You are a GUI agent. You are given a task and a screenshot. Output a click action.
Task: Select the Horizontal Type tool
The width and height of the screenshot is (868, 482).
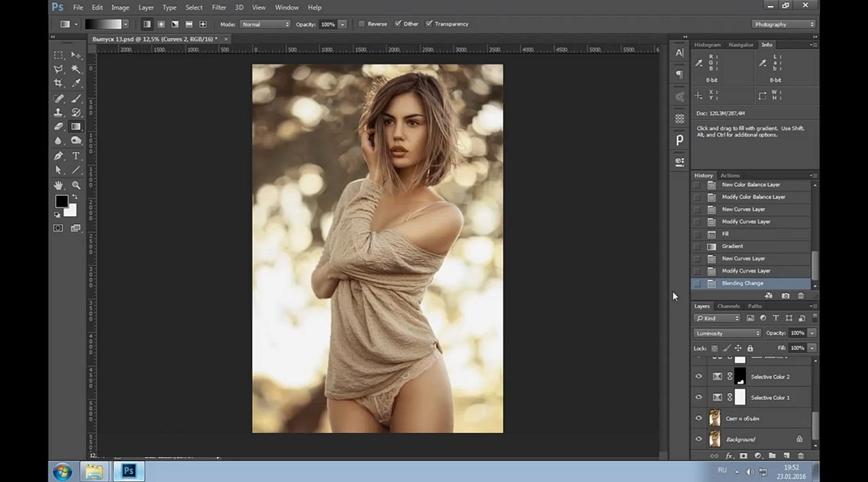(x=76, y=156)
